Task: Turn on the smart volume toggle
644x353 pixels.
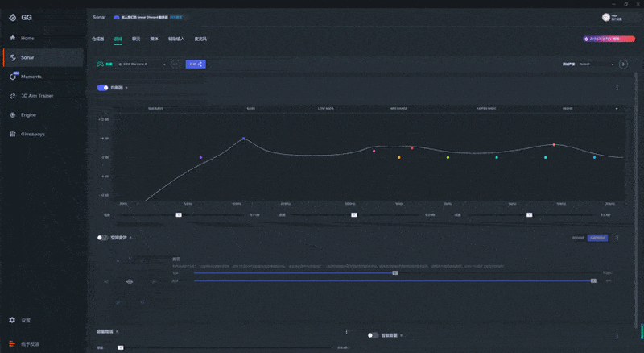Action: [373, 335]
